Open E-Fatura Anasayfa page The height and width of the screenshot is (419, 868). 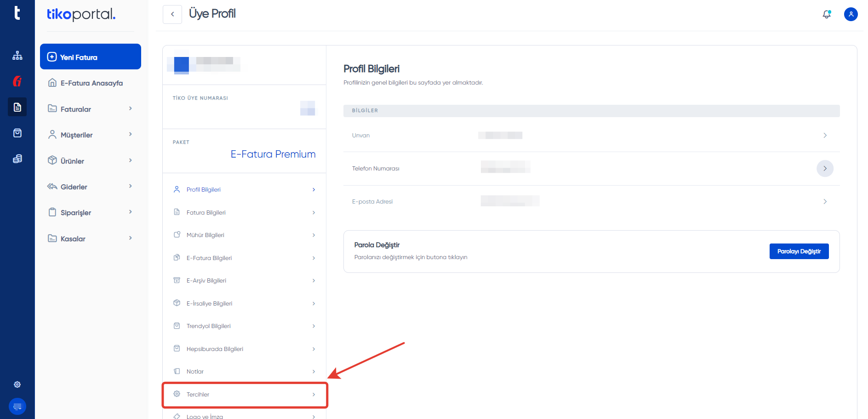tap(91, 83)
